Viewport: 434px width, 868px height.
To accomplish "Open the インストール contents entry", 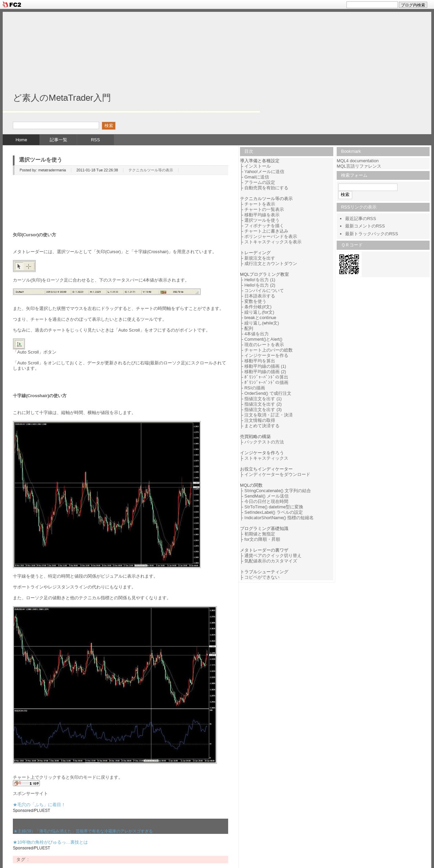I will click(258, 166).
